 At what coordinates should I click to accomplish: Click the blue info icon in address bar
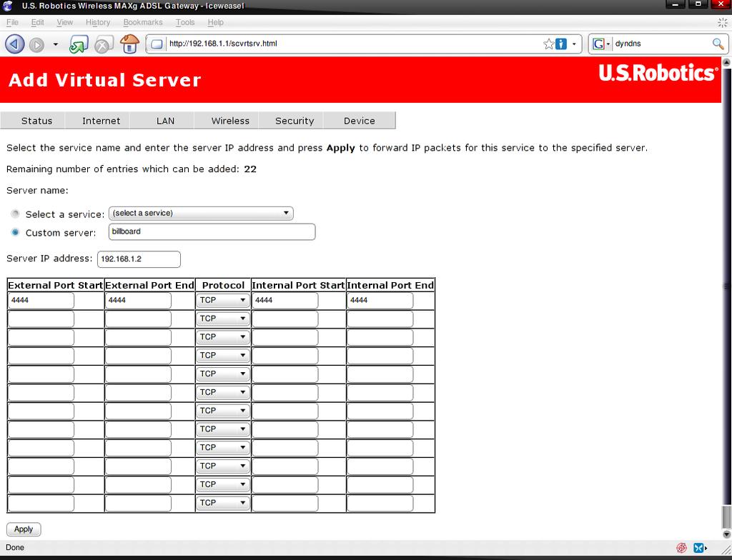pos(560,44)
